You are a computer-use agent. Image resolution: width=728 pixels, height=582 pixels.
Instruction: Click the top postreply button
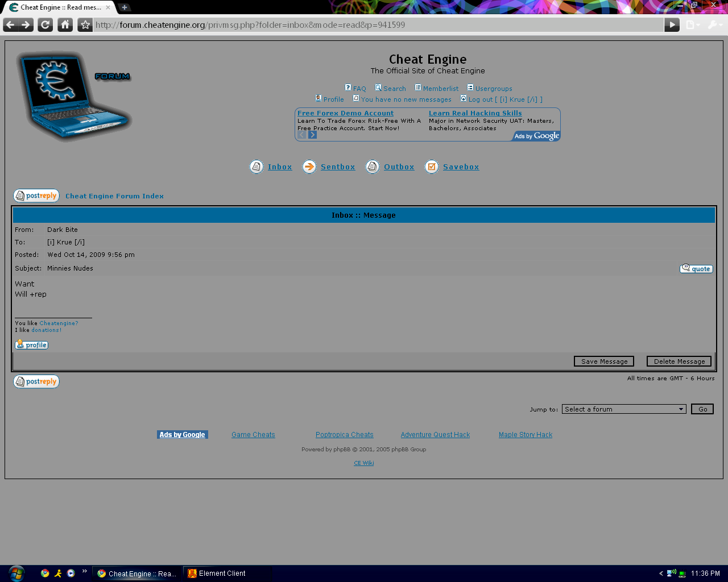pos(36,196)
